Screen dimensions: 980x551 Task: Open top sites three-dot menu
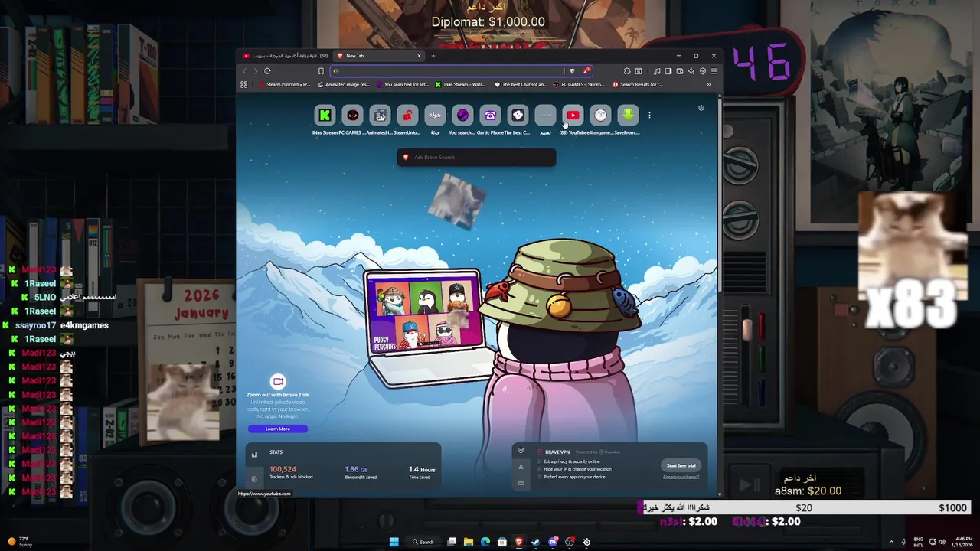(649, 116)
